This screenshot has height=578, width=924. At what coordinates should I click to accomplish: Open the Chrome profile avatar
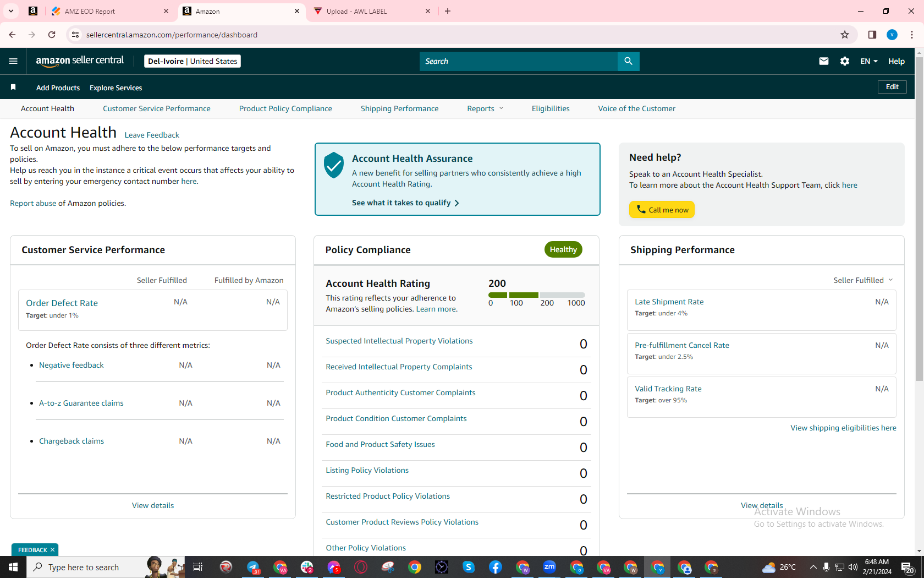(892, 35)
